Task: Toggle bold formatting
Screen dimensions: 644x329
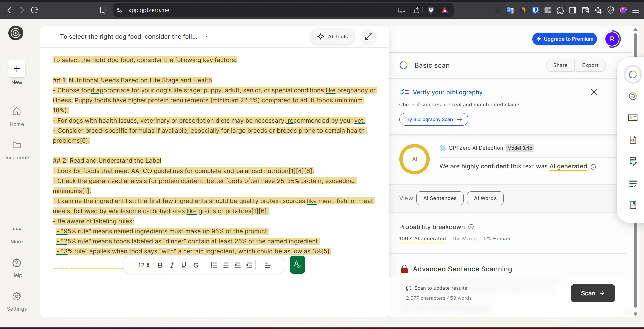Action: 160,265
